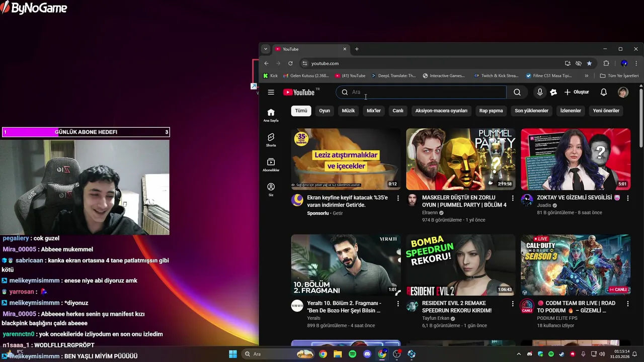Screen dimensions: 644x362
Task: Open the Chrome three-dot menu
Action: click(x=636, y=63)
